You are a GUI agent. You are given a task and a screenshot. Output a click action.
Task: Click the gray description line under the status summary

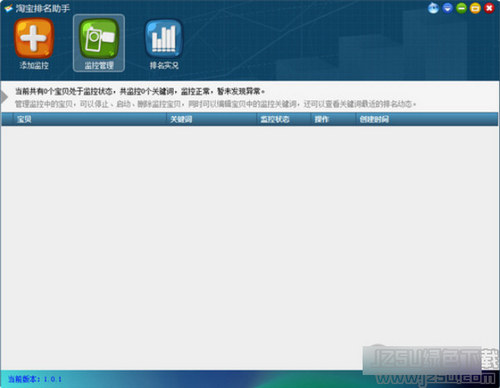(x=216, y=104)
